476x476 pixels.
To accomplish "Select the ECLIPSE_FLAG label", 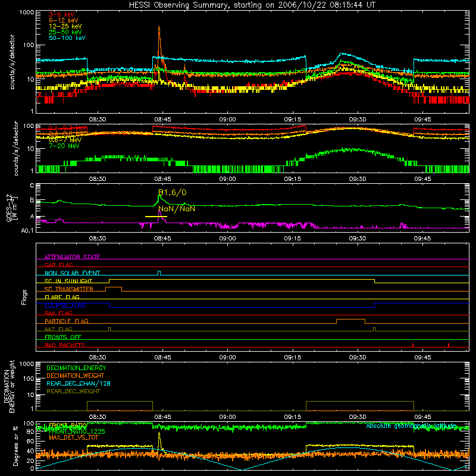I will (x=65, y=305).
